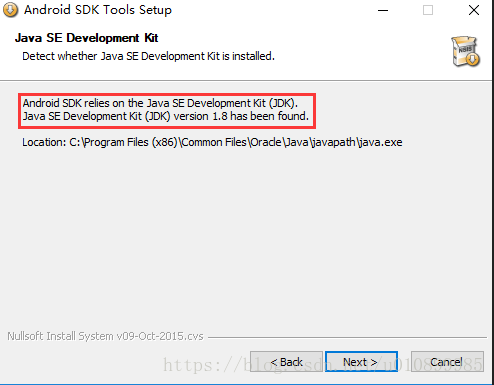Click the Android SDK Tools Setup title bar icon

pos(10,10)
